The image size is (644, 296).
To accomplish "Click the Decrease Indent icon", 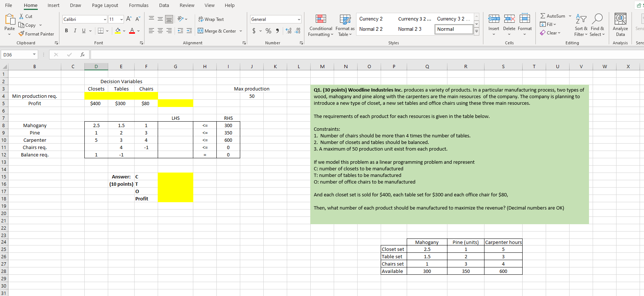I will click(180, 31).
